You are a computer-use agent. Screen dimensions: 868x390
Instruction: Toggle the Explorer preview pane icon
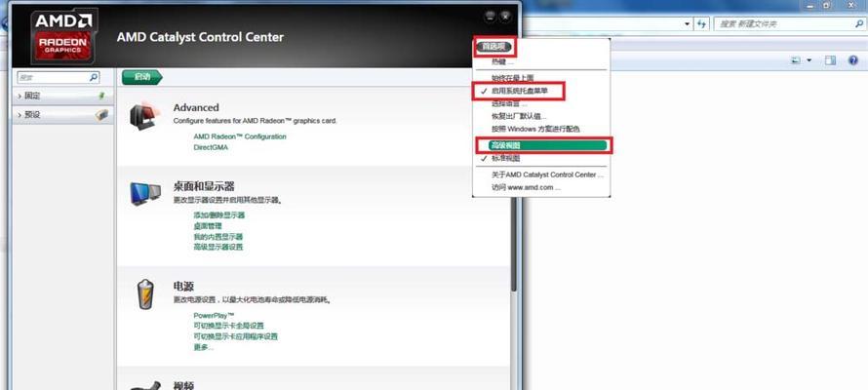[x=830, y=60]
